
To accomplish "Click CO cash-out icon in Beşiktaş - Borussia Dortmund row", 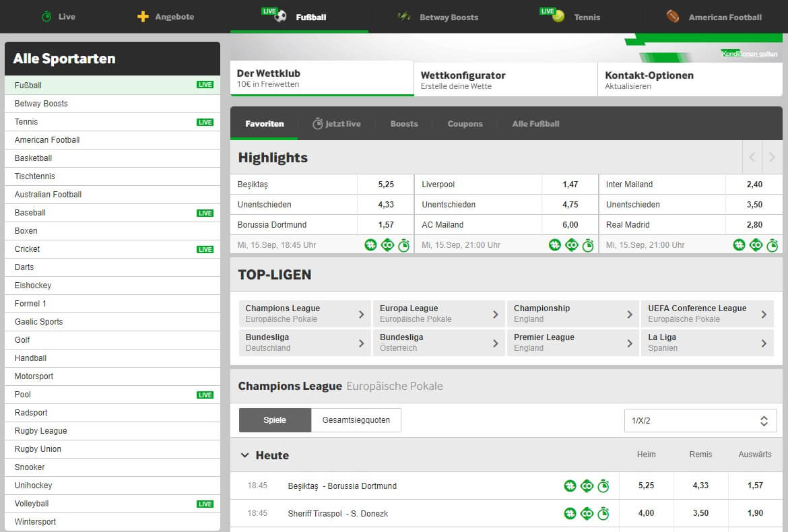I will tap(587, 486).
